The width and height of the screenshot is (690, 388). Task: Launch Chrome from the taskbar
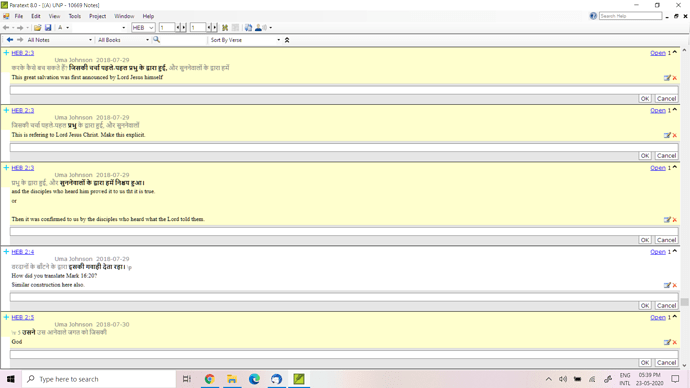[209, 379]
